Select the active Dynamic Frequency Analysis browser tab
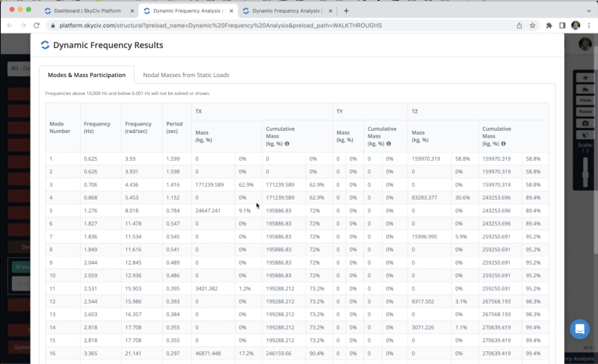The height and width of the screenshot is (364, 598). (188, 11)
